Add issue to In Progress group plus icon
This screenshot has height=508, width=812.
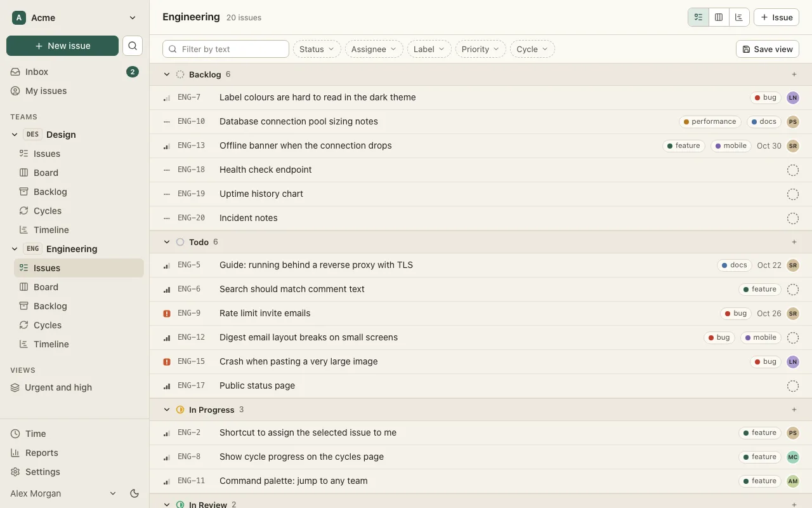794,410
